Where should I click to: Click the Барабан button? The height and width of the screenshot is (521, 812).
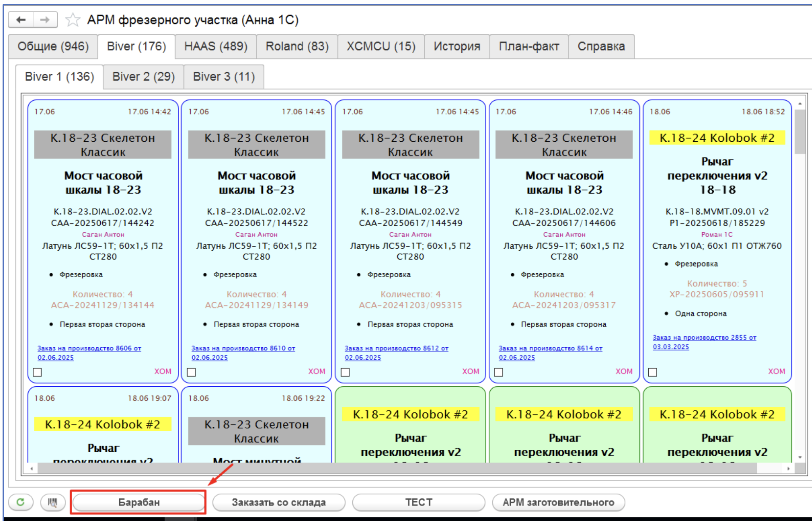[139, 502]
